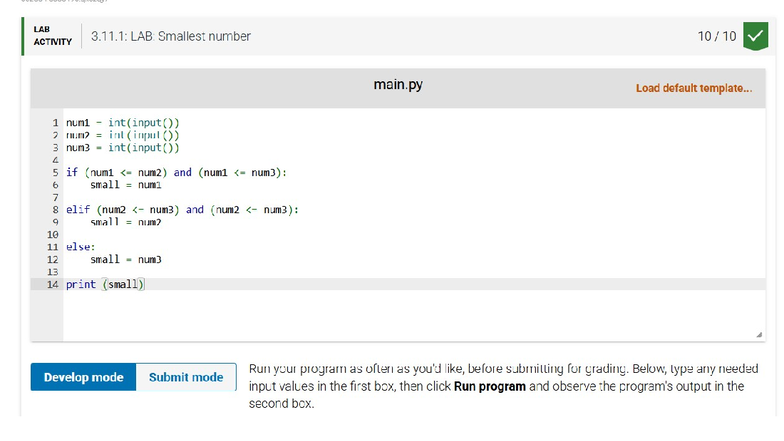Screen dimensions: 784x441
Task: Load default template link
Action: click(x=694, y=88)
